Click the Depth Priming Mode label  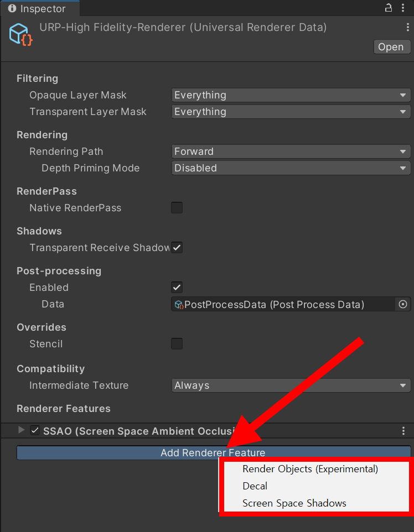90,168
